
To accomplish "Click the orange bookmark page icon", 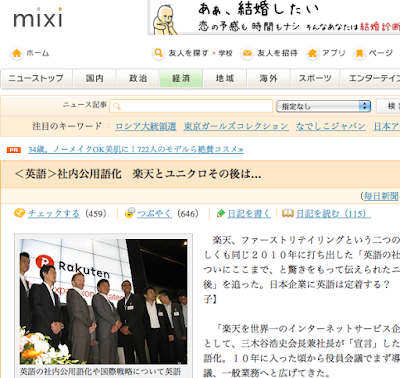I will [359, 53].
